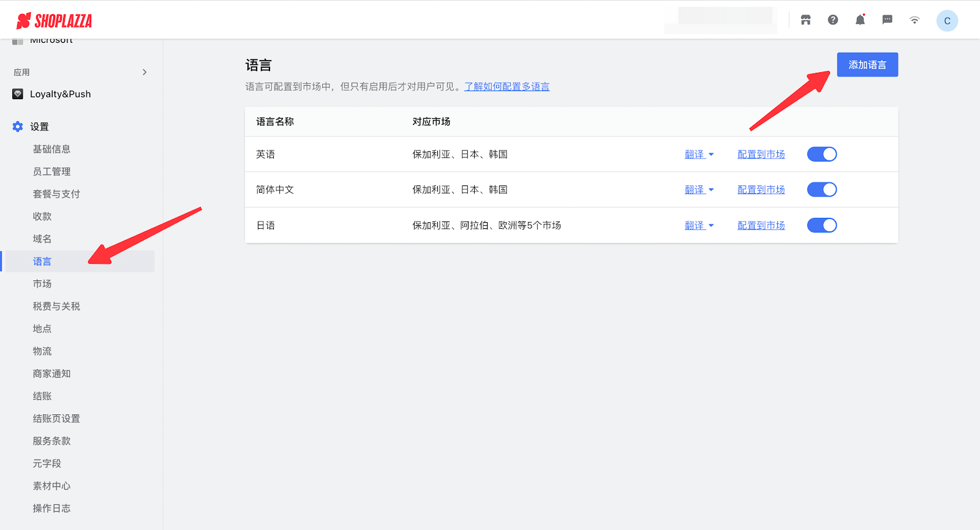Screen dimensions: 980x530
Task: Click the wifi network status icon
Action: point(914,20)
